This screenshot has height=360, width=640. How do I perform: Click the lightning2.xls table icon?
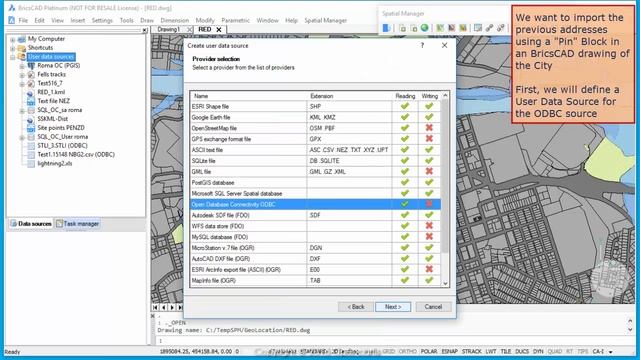point(31,163)
